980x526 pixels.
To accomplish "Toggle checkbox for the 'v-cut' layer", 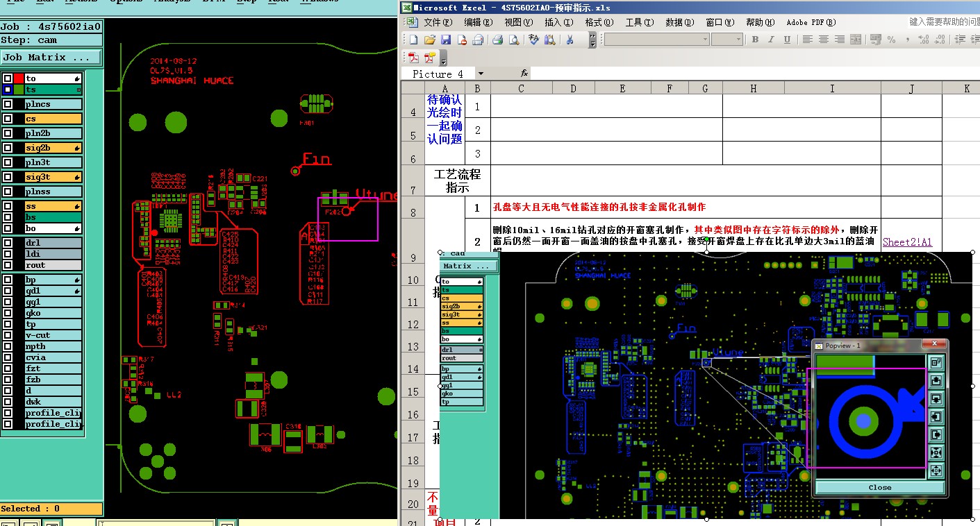I will click(x=7, y=335).
